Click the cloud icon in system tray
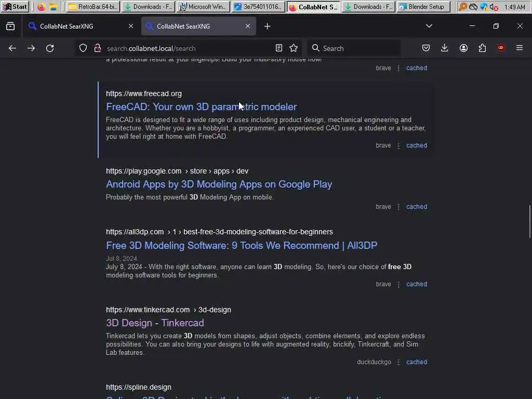532x399 pixels. (x=473, y=7)
